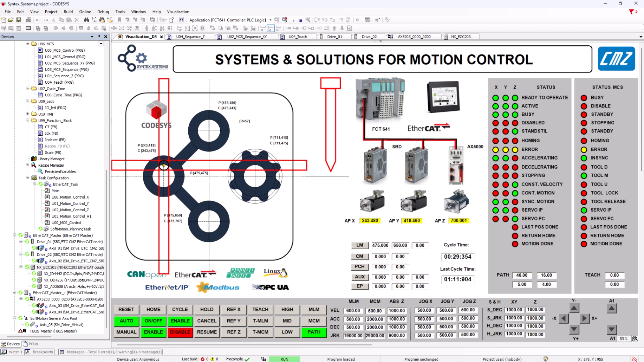Image resolution: width=644 pixels, height=362 pixels.
Task: Create a new project from the toolbar
Action: click(x=4, y=20)
